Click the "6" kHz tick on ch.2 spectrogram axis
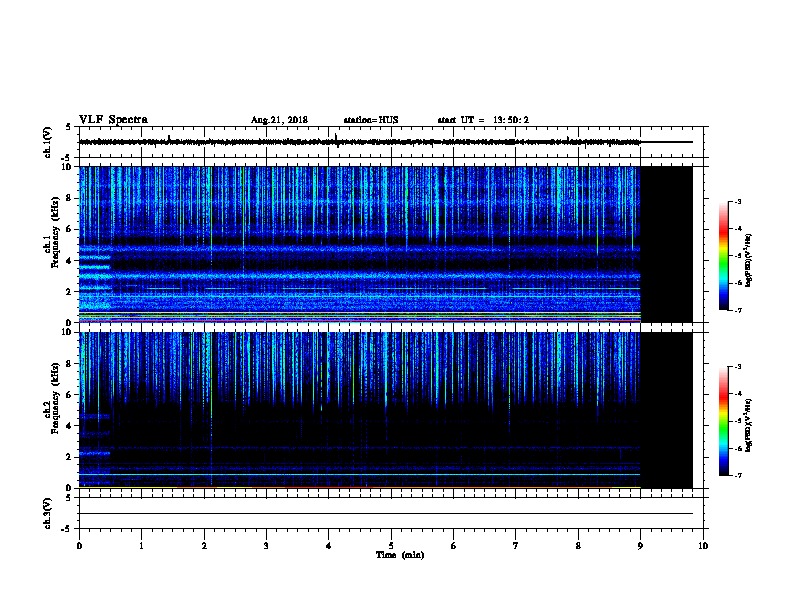 pyautogui.click(x=69, y=394)
